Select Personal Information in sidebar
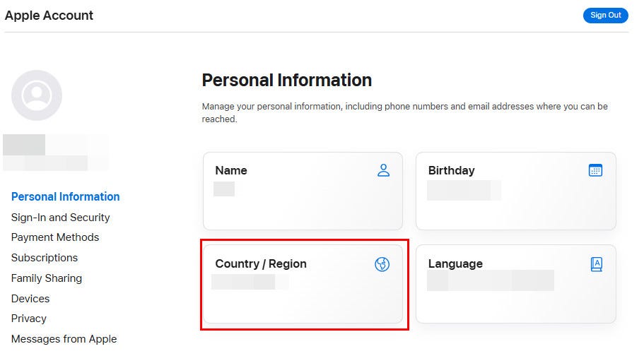The image size is (644, 356). click(65, 196)
